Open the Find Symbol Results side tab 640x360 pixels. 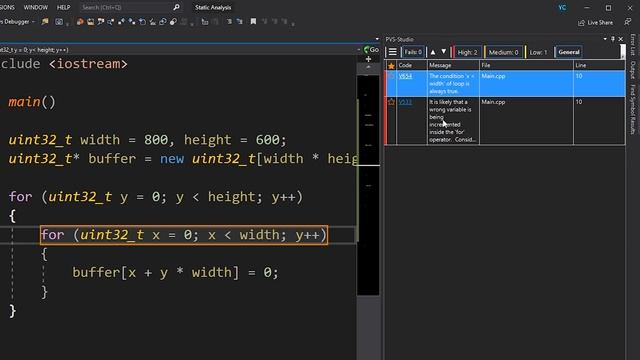click(632, 109)
